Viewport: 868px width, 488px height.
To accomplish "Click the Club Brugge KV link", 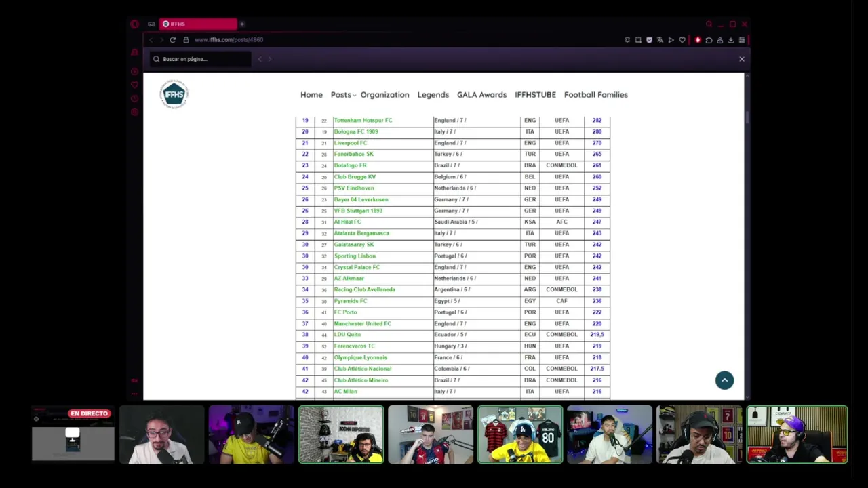I will coord(355,177).
